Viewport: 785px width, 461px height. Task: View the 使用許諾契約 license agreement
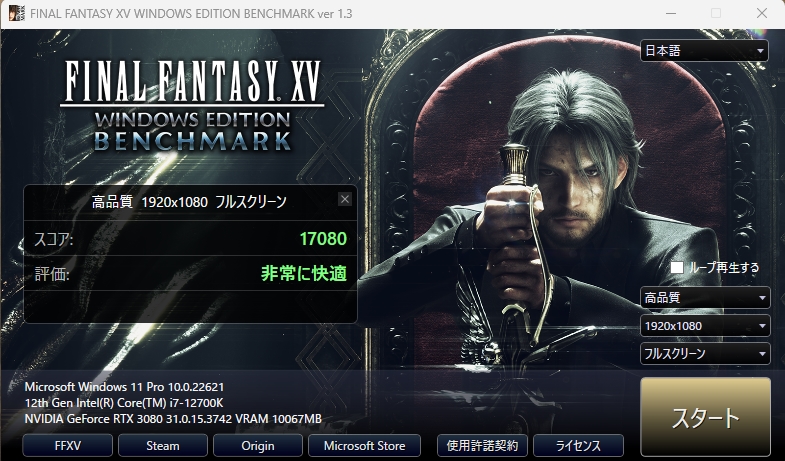(x=483, y=445)
